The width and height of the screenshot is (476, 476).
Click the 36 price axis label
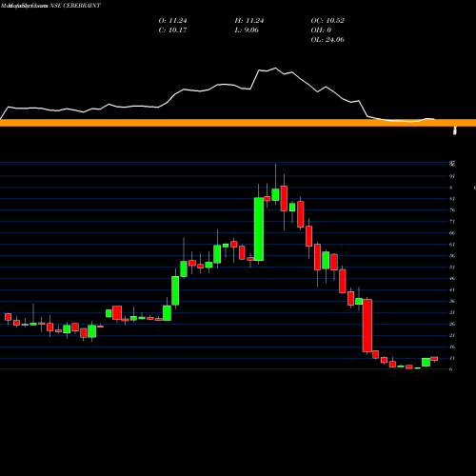pos(452,301)
